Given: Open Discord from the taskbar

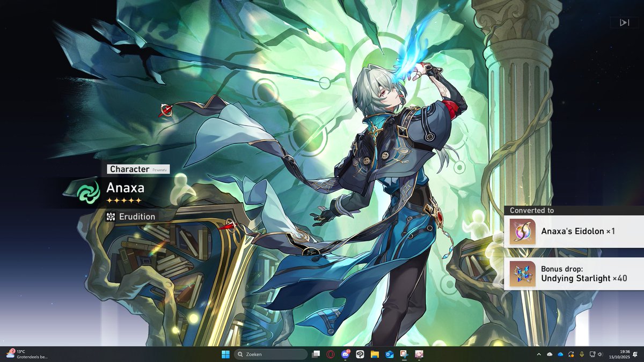Looking at the screenshot, I should point(346,354).
